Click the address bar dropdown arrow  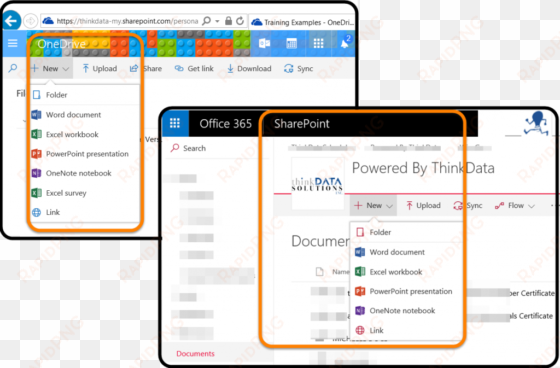(x=217, y=21)
